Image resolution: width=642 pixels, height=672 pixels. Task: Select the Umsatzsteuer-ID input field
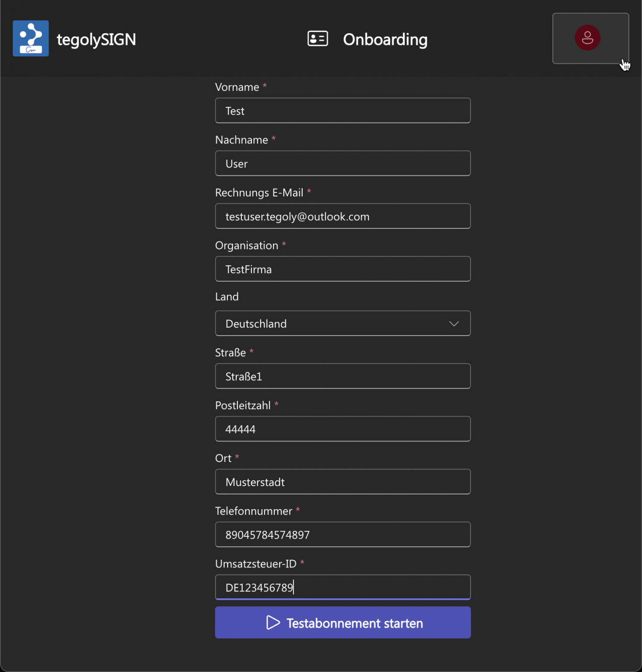coord(342,587)
